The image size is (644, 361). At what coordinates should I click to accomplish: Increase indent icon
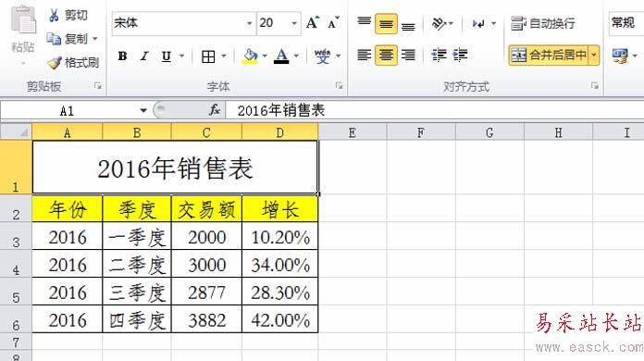[461, 55]
